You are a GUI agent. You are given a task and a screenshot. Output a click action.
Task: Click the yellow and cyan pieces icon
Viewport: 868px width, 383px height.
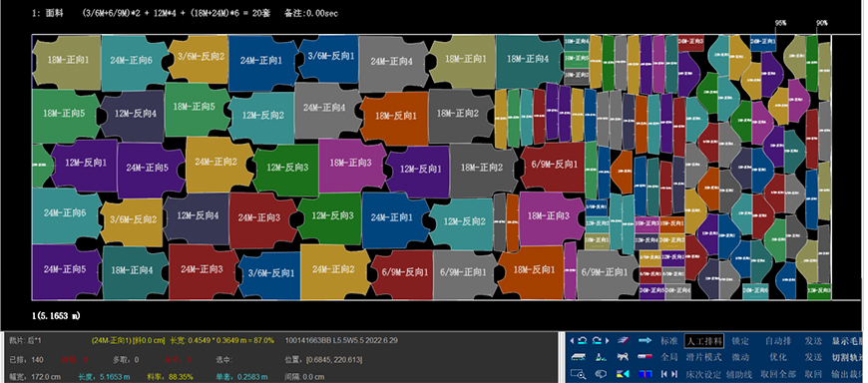tap(623, 374)
